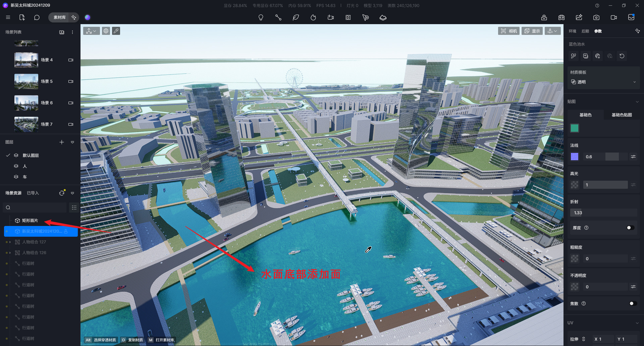Collapse the UV section

coord(637,323)
